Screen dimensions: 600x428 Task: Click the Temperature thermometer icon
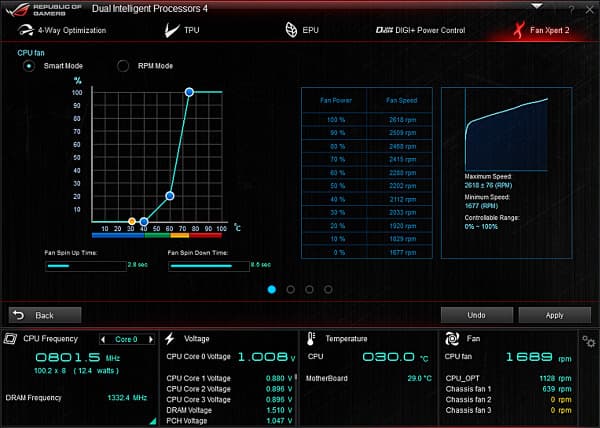[311, 338]
